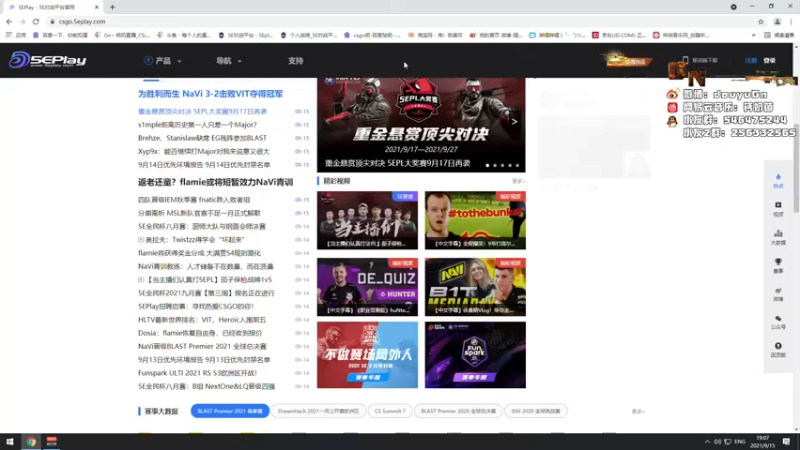Show hidden system tray icons chevron
Image resolution: width=800 pixels, height=450 pixels.
pyautogui.click(x=707, y=441)
